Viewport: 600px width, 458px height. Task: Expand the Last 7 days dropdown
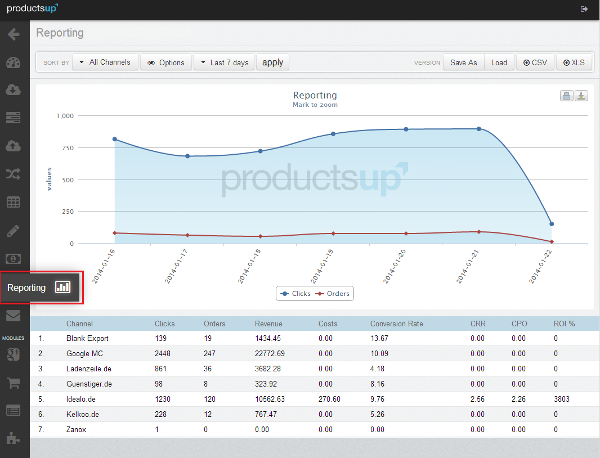click(x=225, y=62)
